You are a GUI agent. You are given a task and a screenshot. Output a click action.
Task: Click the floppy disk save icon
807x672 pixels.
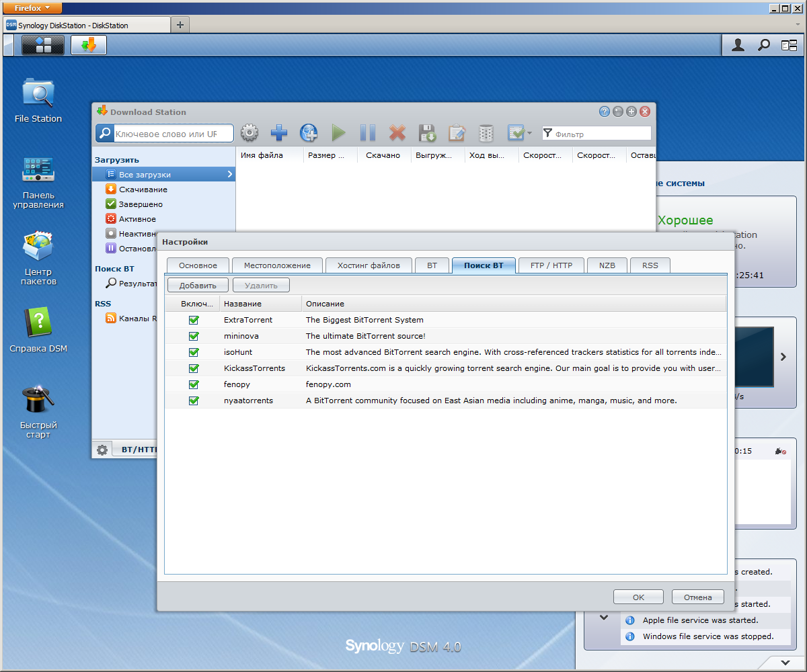(427, 133)
